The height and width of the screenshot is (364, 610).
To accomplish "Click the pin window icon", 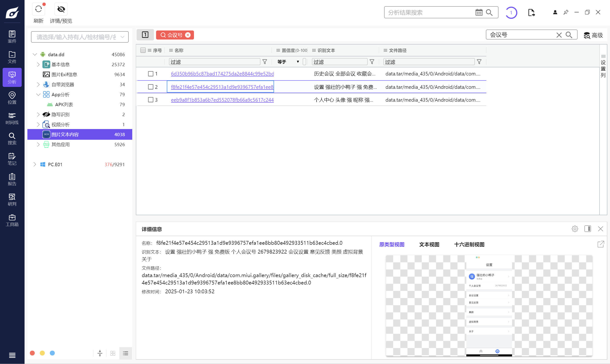I will point(566,12).
